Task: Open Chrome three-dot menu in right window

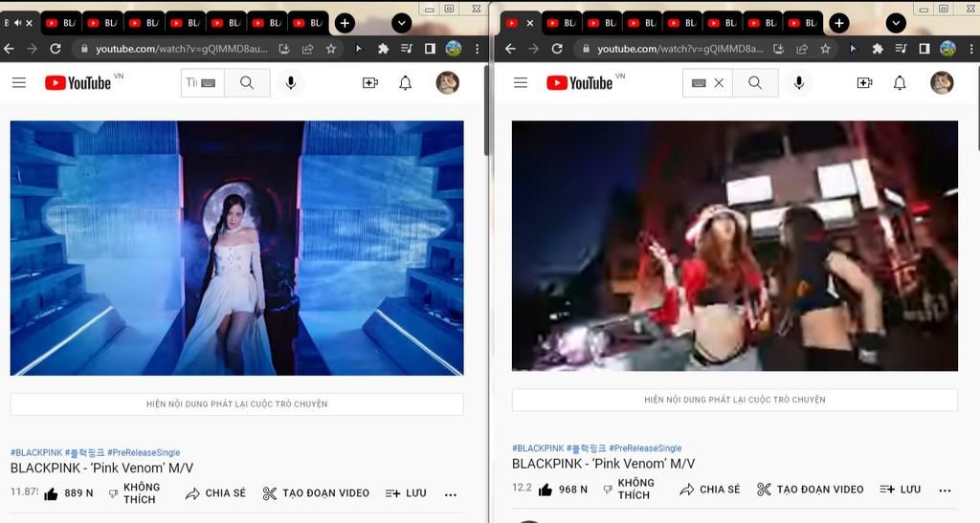Action: (x=970, y=48)
